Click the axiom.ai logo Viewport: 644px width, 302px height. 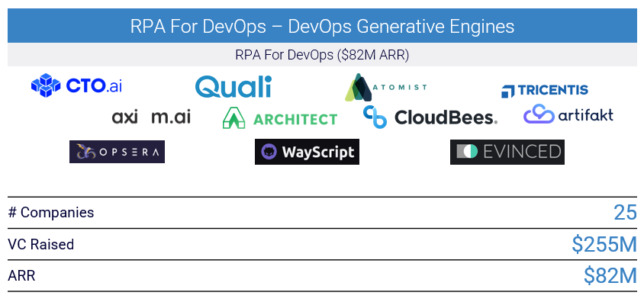click(151, 117)
